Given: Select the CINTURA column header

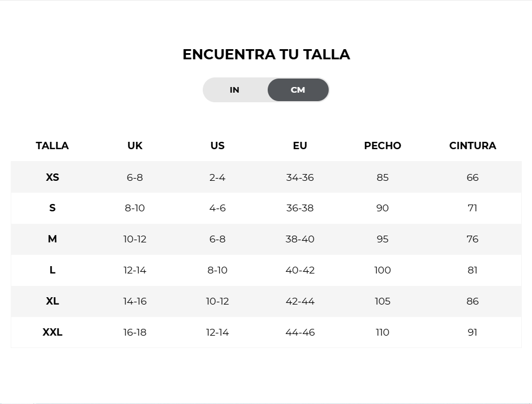Looking at the screenshot, I should 473,146.
